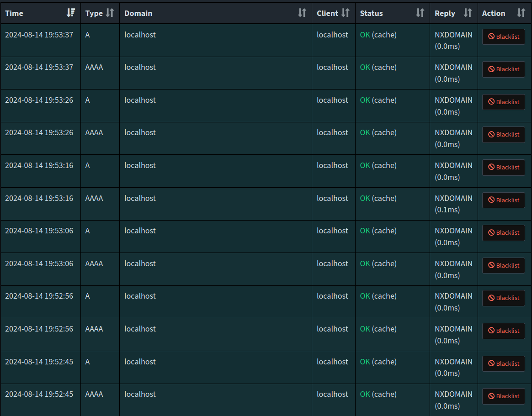
Task: Sort the table using Client arrows
Action: [x=346, y=13]
